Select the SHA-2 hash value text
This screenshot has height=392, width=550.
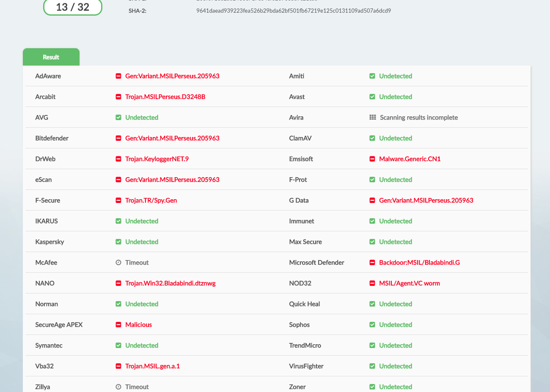[293, 11]
